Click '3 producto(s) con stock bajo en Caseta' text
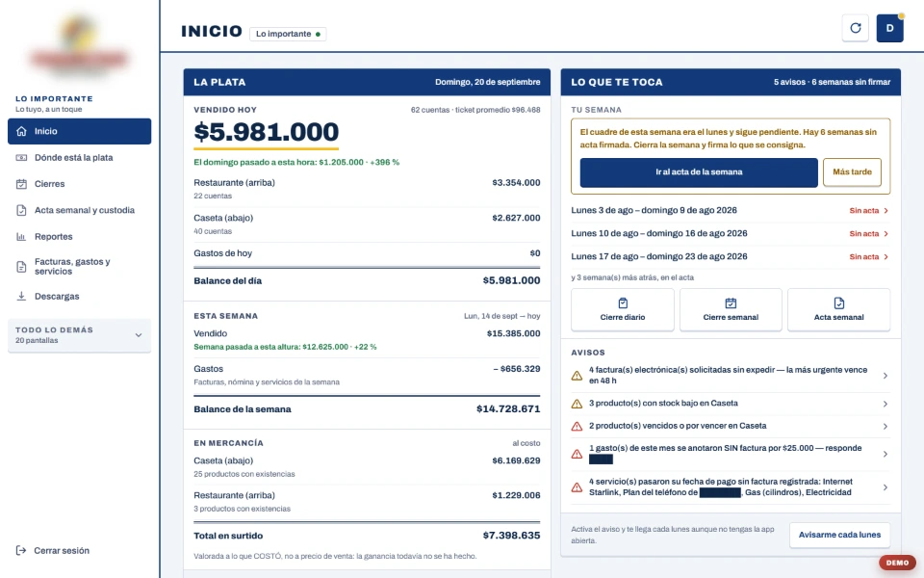924x578 pixels. [x=663, y=404]
